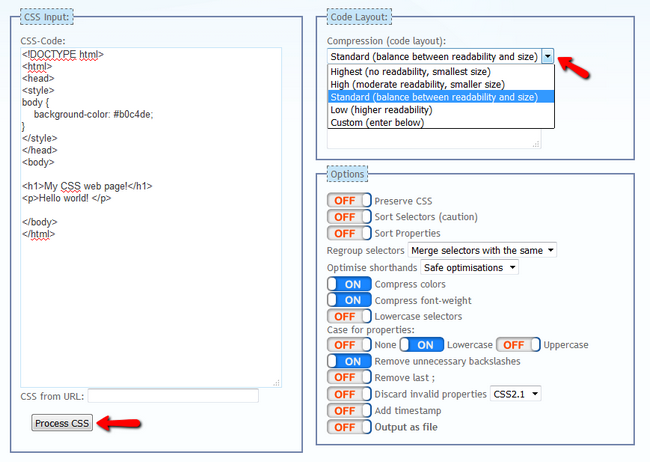Open the Regroup selectors dropdown
The height and width of the screenshot is (462, 650).
click(482, 250)
